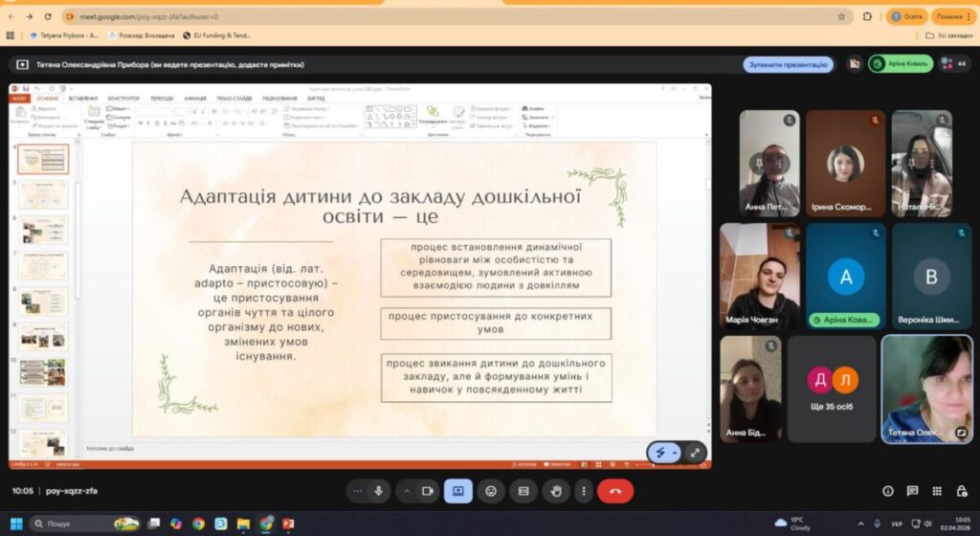The height and width of the screenshot is (536, 980).
Task: Open the in-call chat panel
Action: [x=912, y=491]
